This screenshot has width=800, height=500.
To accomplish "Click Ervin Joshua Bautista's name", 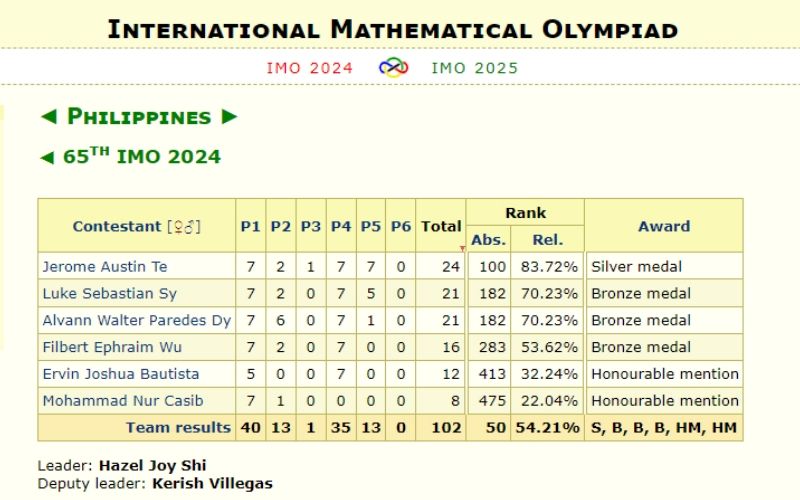I will pos(120,374).
